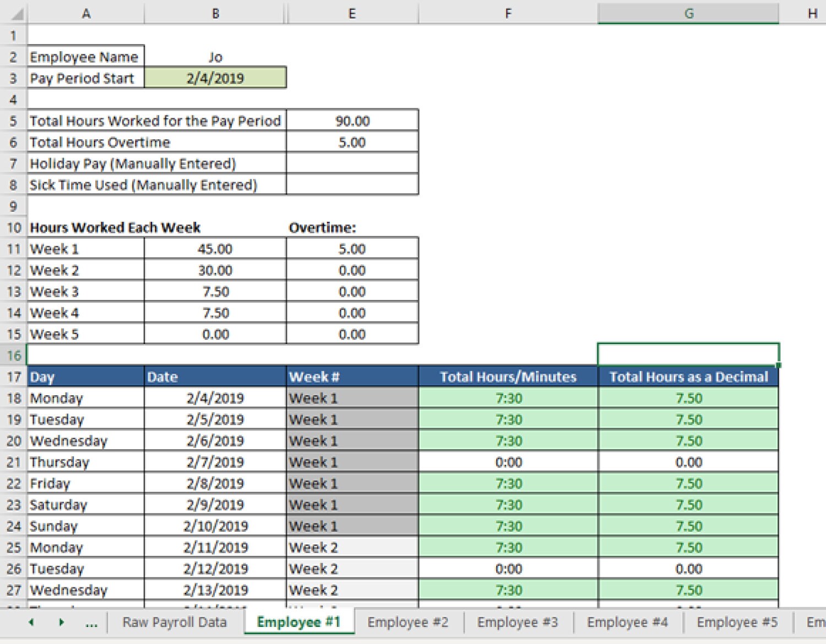The height and width of the screenshot is (644, 826).
Task: Select the Week 1 cell showing 45.00
Action: [215, 248]
